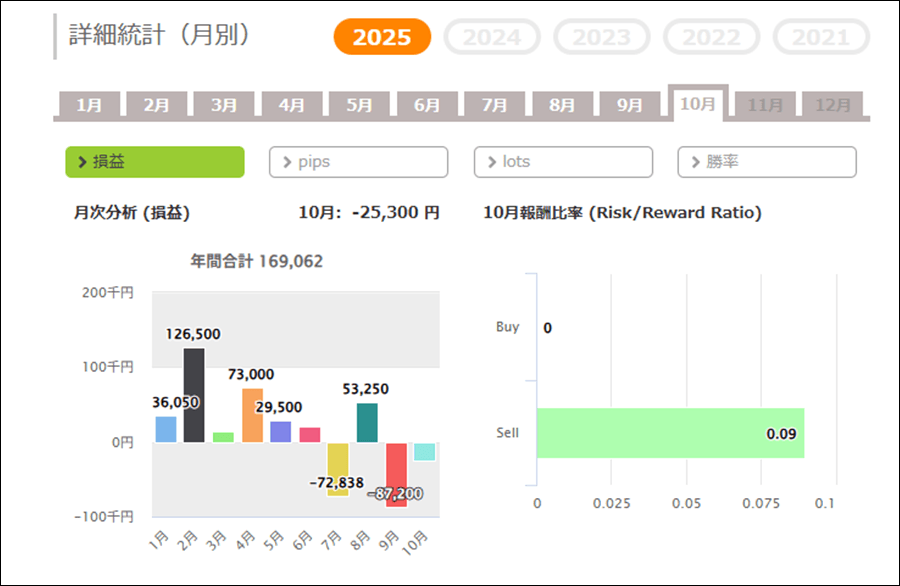
Task: Open the 9月 month tab
Action: pyautogui.click(x=629, y=105)
